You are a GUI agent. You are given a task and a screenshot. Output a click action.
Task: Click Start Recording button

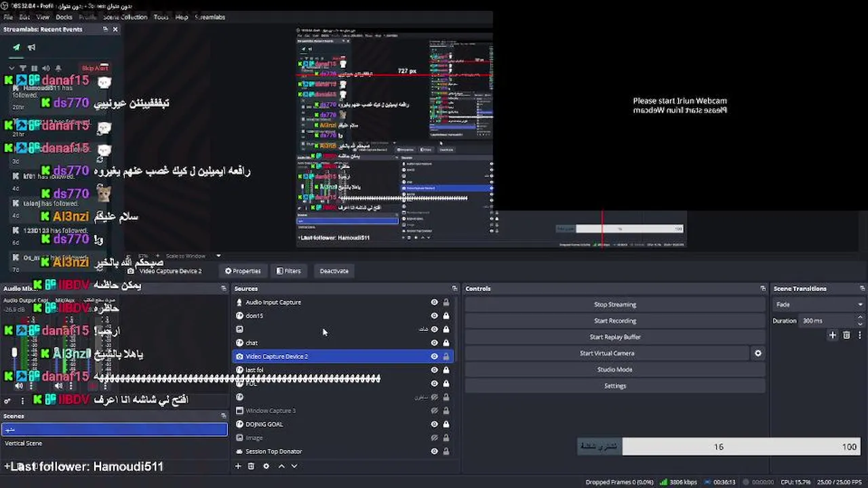[615, 321]
